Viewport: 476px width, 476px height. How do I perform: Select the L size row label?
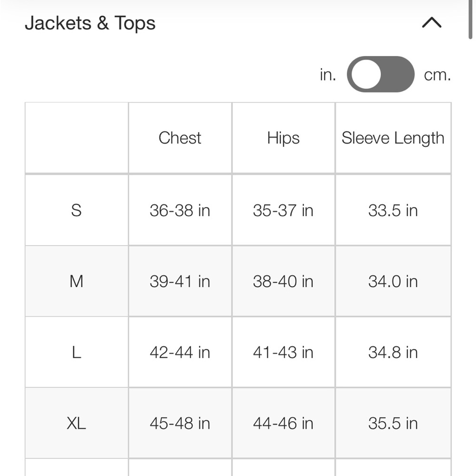(77, 352)
